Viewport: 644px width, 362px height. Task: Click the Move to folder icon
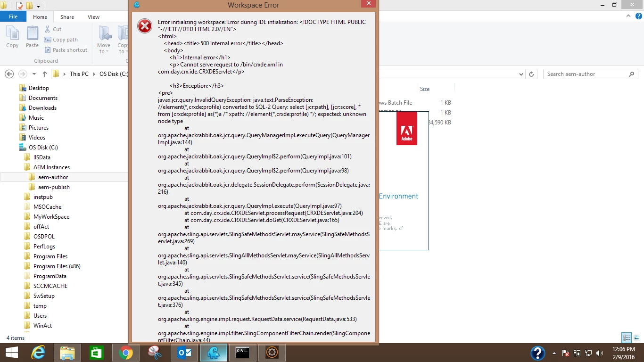point(104,34)
